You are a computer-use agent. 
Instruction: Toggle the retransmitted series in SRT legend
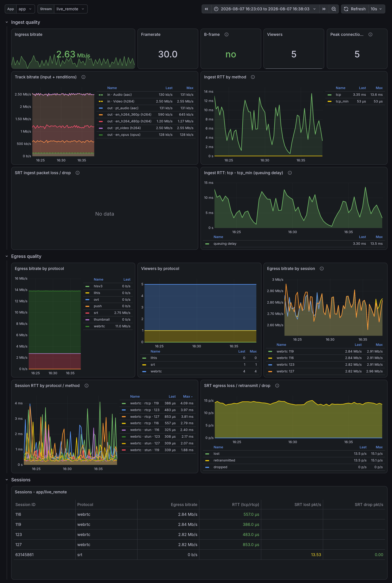pyautogui.click(x=224, y=460)
